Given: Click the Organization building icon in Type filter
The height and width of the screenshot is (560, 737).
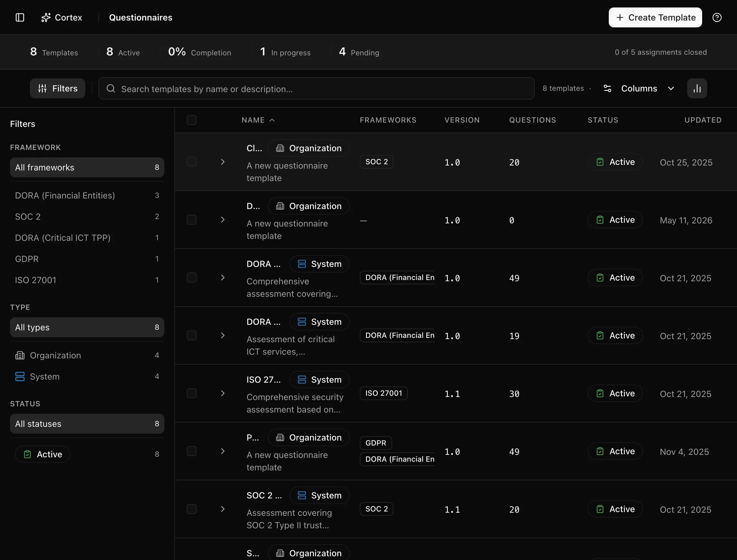Looking at the screenshot, I should (x=20, y=355).
